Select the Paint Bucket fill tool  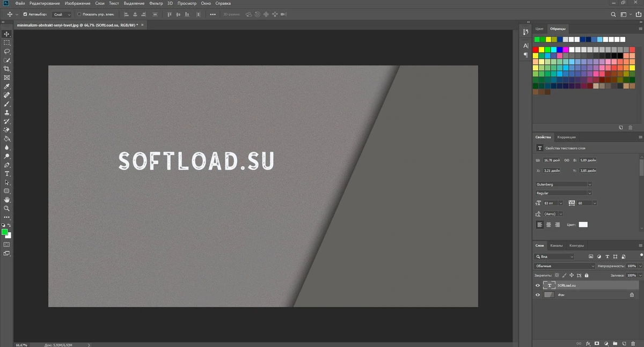click(x=7, y=138)
